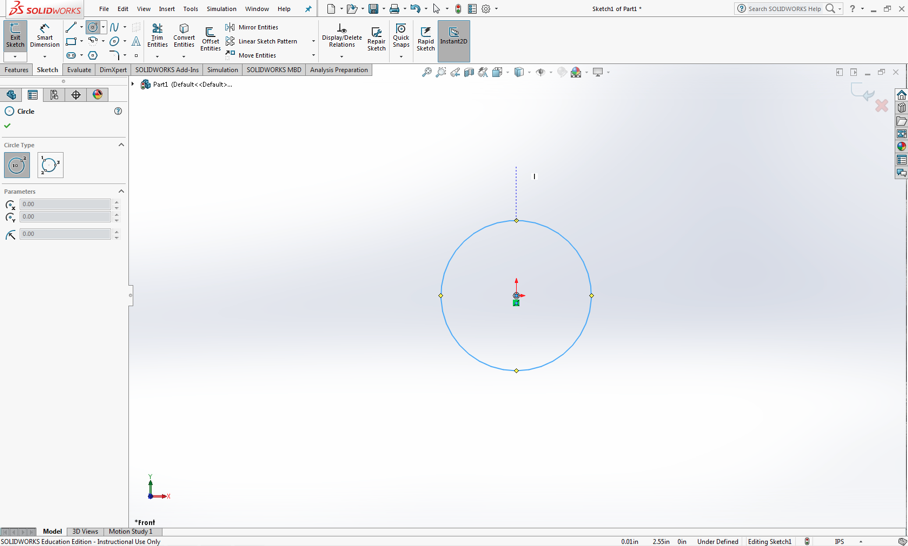This screenshot has height=546, width=908.
Task: Open the Circle tool dropdown arrow
Action: click(x=103, y=27)
